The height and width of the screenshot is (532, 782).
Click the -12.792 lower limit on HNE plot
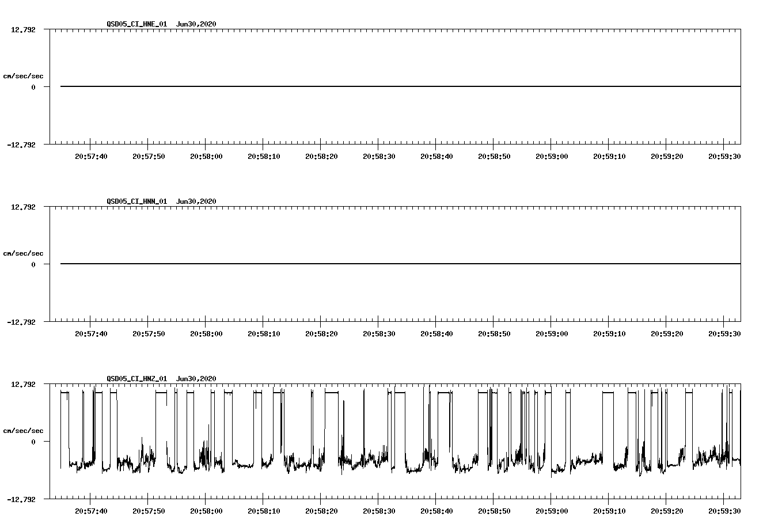pyautogui.click(x=21, y=145)
